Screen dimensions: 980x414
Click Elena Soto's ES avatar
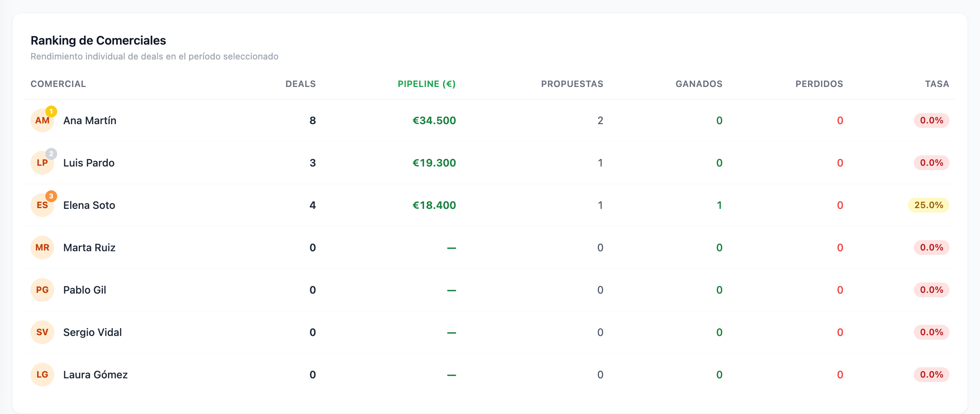(x=42, y=206)
